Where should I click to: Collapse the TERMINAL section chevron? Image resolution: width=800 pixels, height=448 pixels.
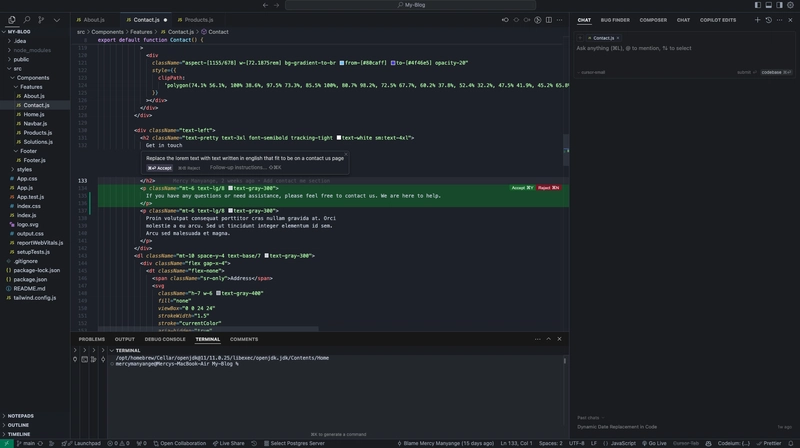pyautogui.click(x=112, y=351)
